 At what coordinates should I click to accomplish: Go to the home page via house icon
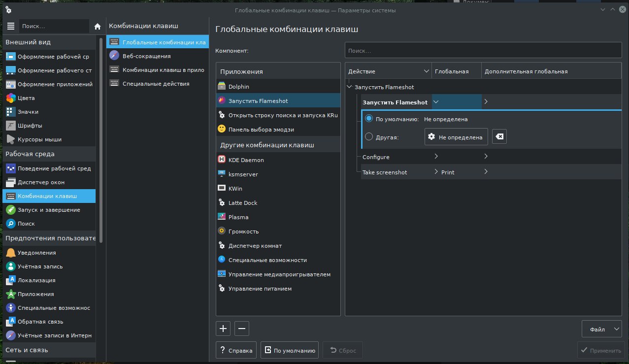pyautogui.click(x=98, y=26)
